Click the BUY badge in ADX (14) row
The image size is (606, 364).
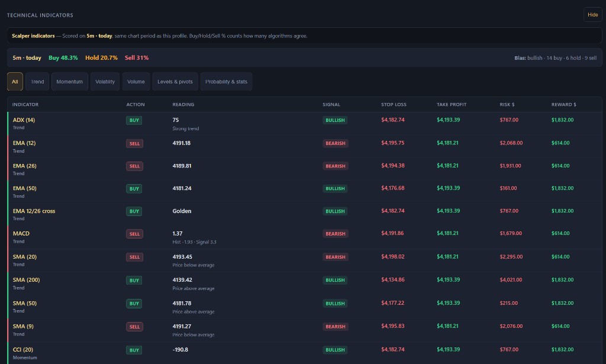click(134, 120)
